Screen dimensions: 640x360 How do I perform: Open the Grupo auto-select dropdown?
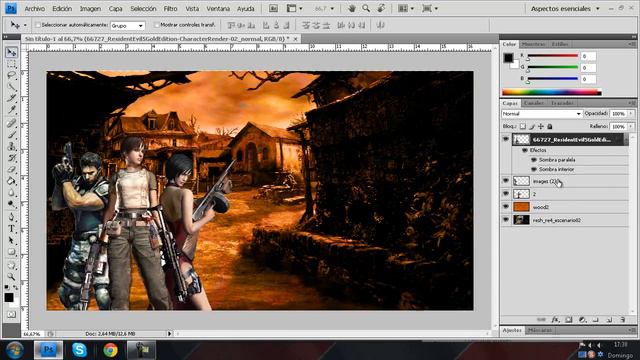pos(128,25)
